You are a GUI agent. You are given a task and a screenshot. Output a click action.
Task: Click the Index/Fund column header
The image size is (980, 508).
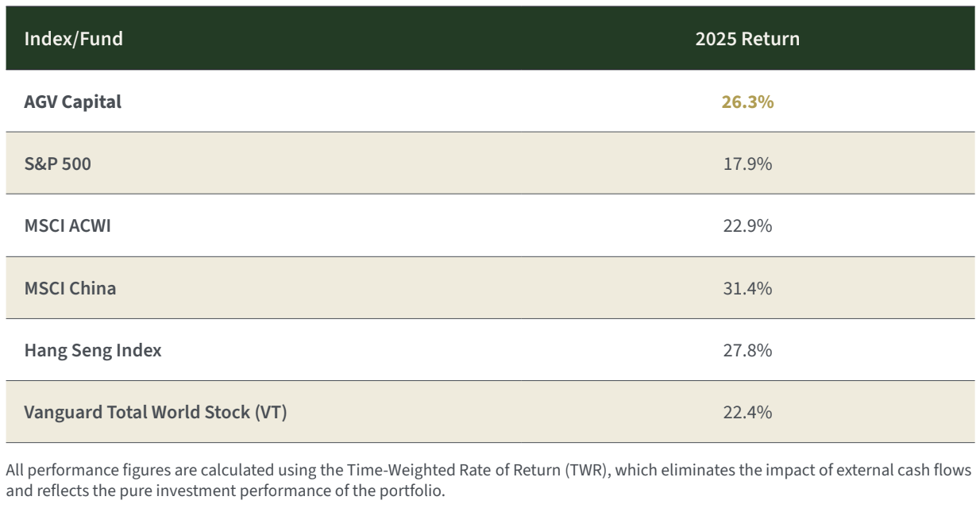click(74, 39)
